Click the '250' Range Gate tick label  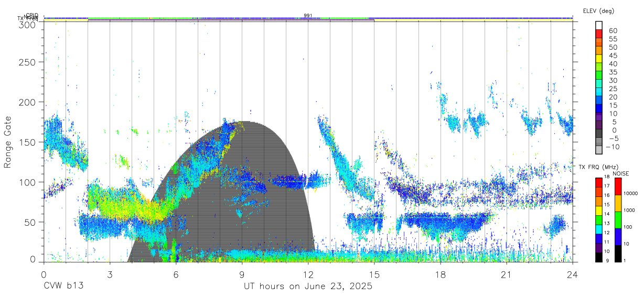tap(28, 62)
